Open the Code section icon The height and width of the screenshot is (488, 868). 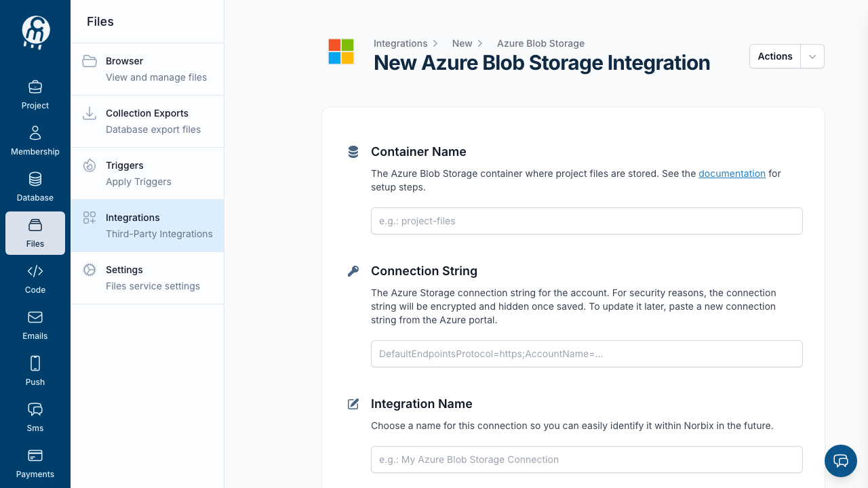(x=35, y=271)
